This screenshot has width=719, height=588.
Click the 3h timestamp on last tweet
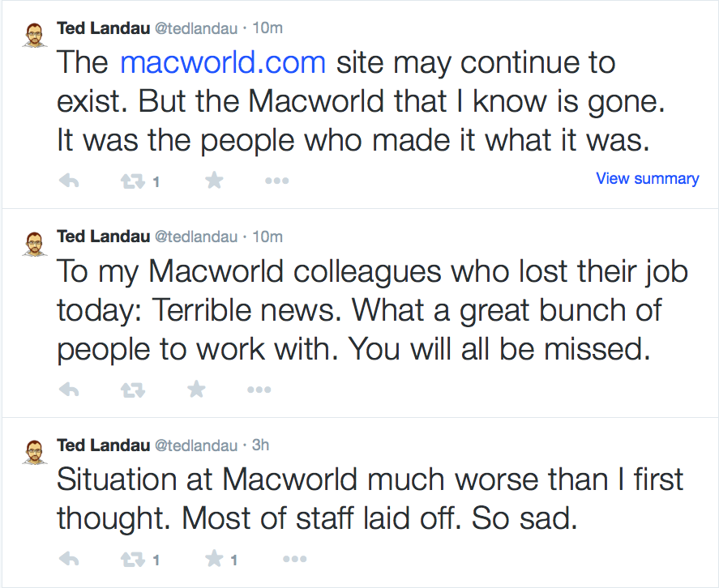point(260,445)
